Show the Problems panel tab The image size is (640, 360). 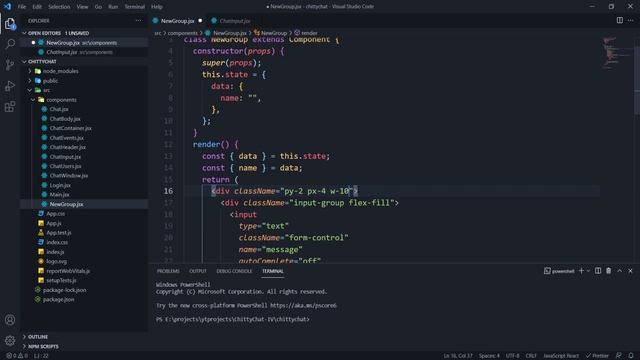tap(168, 271)
